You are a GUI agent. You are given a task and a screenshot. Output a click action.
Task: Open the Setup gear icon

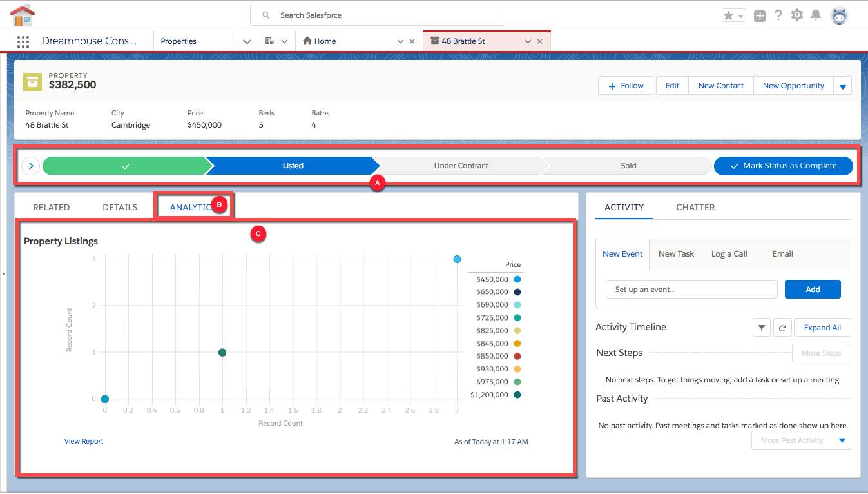(797, 15)
